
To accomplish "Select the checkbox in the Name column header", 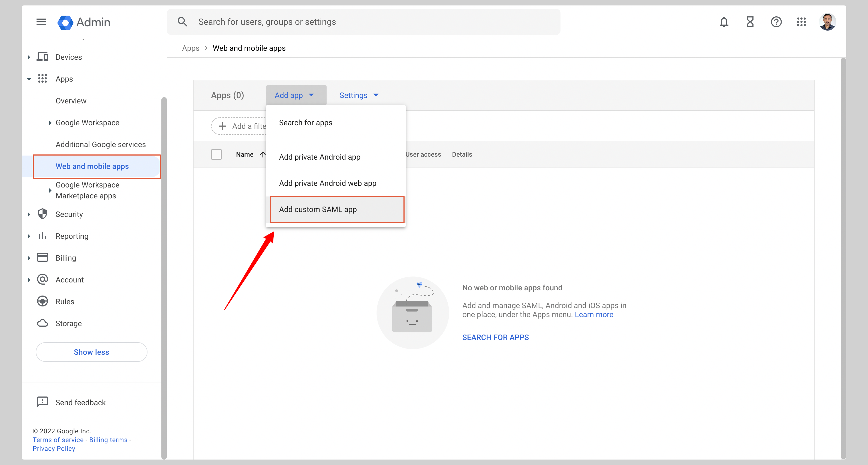I will 217,154.
